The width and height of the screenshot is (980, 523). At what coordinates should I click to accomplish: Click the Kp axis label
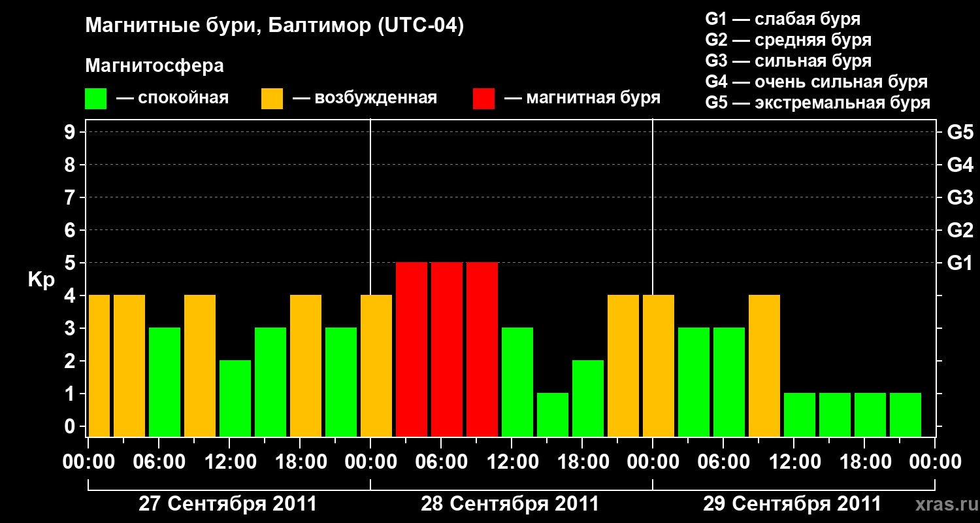(41, 280)
